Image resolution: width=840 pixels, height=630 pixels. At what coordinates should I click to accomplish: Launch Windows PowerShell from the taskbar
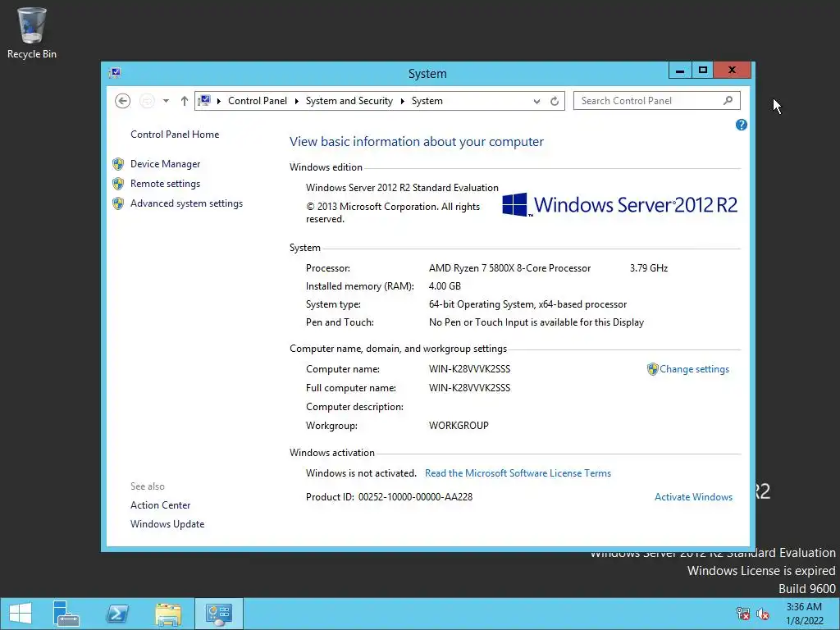[x=117, y=614]
